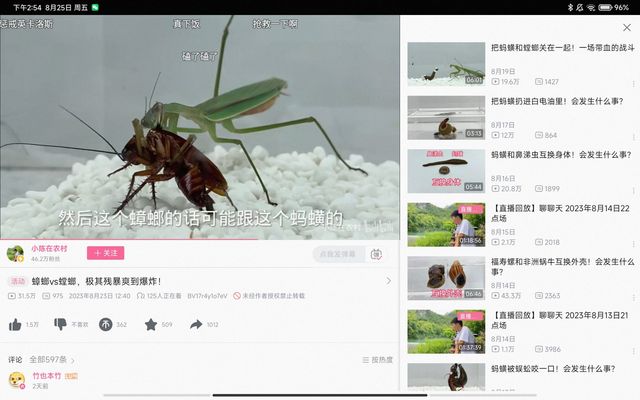Toggle danmaku display icon beside input
This screenshot has height=400, width=640.
click(376, 254)
